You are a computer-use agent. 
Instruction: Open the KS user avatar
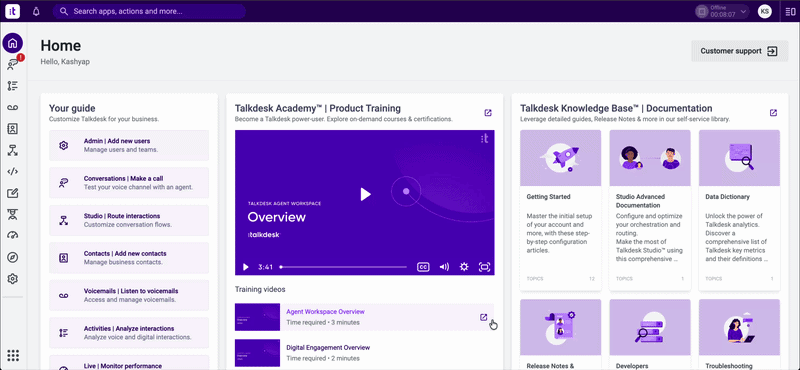click(x=765, y=11)
